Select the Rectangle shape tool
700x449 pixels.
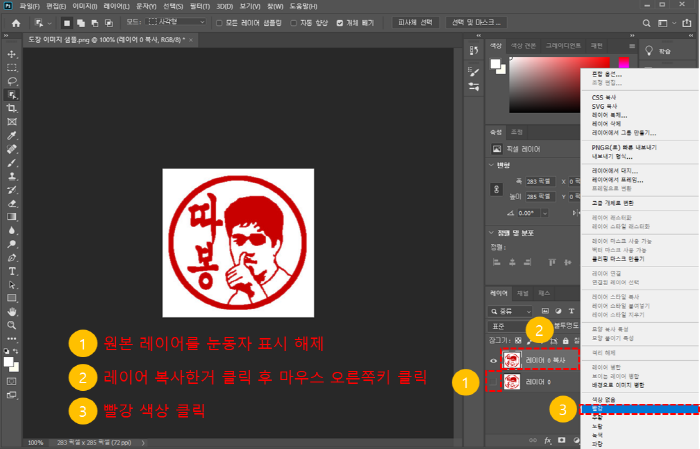(x=12, y=298)
